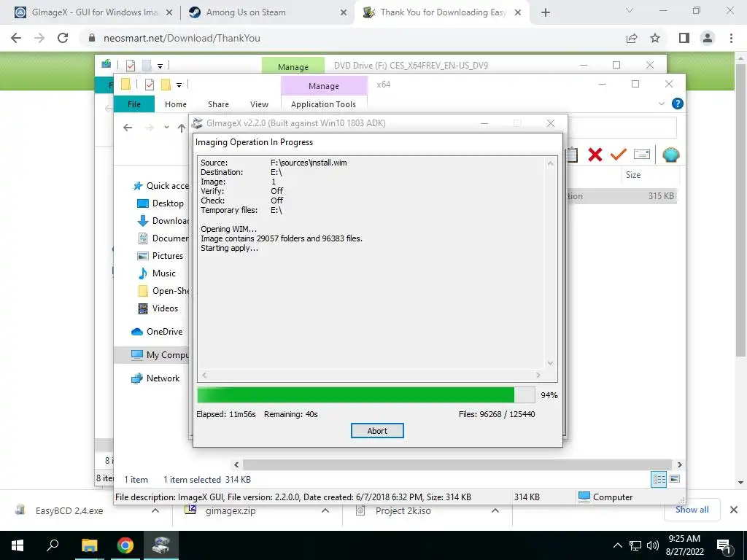The height and width of the screenshot is (560, 747).
Task: Bookmark this page with the star icon
Action: 655,38
